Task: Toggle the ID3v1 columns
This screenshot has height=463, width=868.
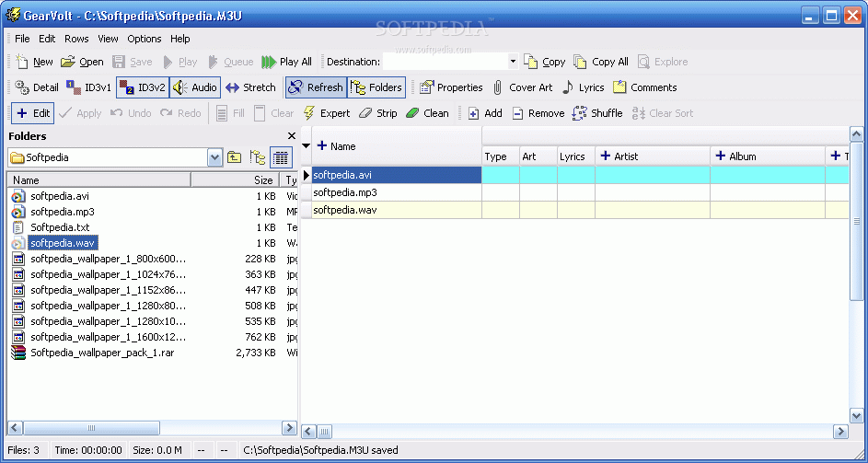Action: point(88,87)
